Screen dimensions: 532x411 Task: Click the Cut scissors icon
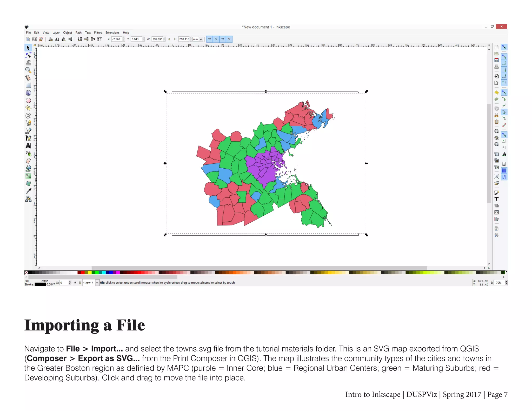click(x=496, y=115)
